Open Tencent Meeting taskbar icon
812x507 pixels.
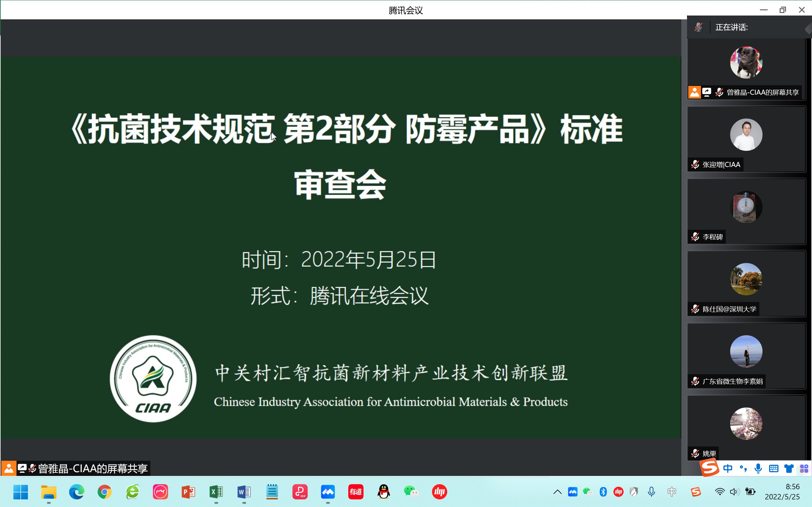tap(328, 492)
